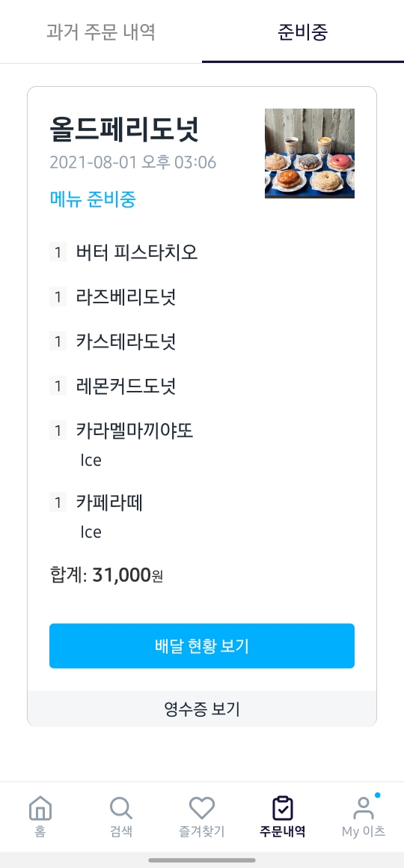This screenshot has height=868, width=404.
Task: Switch to 과거 주문 내역 tab
Action: point(100,32)
